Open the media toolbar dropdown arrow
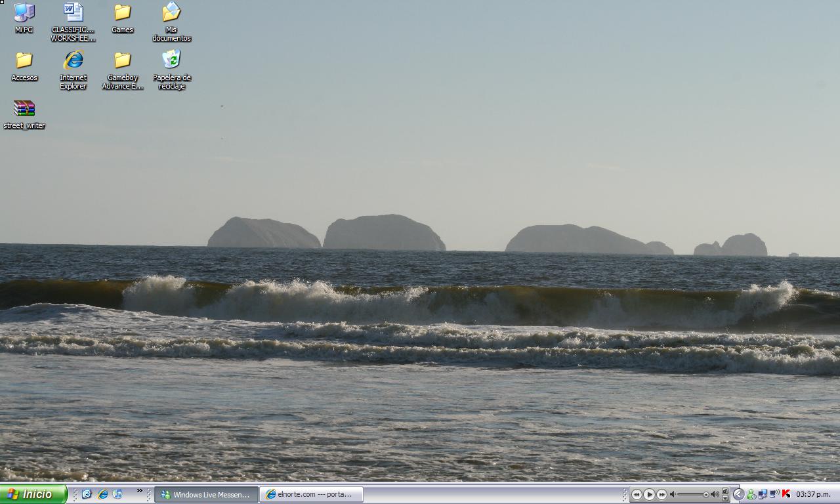Screen dimensions: 840x504 [725, 498]
